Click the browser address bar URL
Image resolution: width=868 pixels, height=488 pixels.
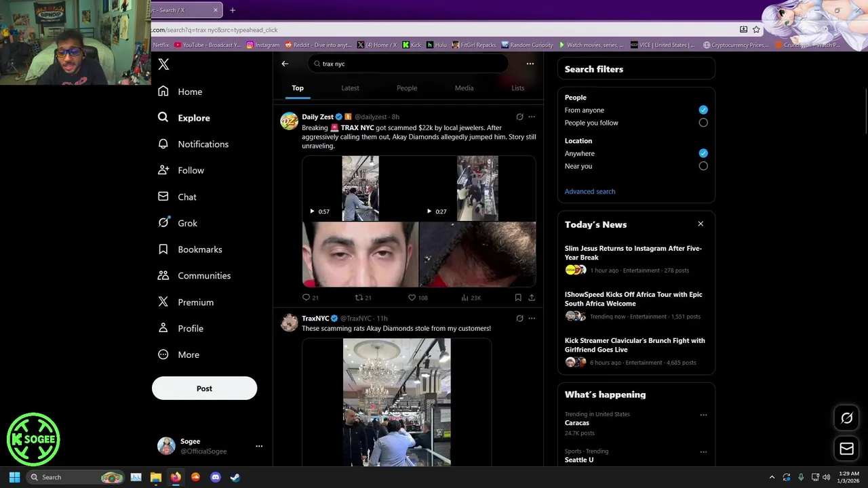(x=214, y=30)
